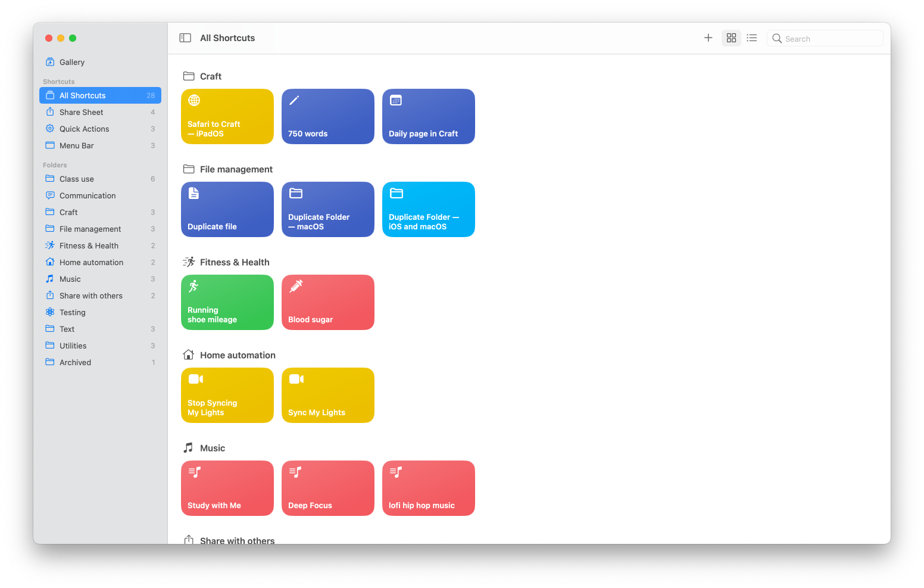Open the Fitness & Health folder
This screenshot has width=924, height=588.
(89, 245)
